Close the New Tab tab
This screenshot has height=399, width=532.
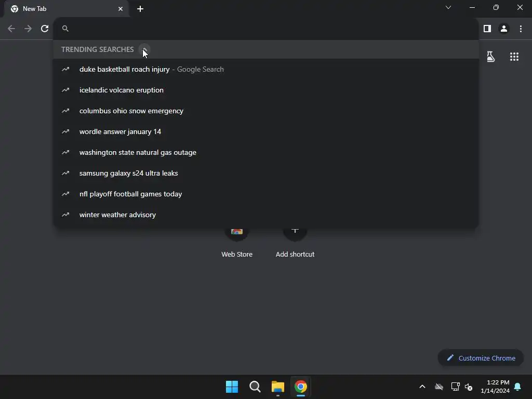pos(121,9)
